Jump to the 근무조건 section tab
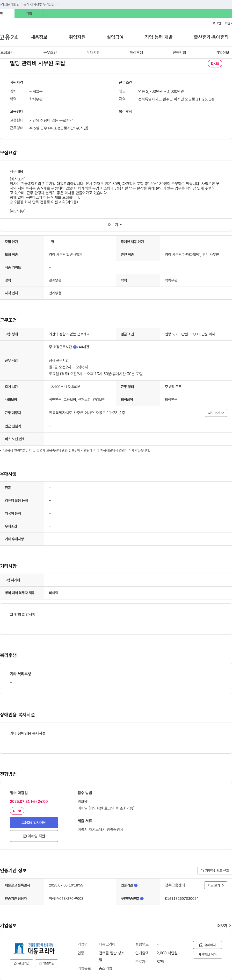The height and width of the screenshot is (980, 232). click(50, 52)
